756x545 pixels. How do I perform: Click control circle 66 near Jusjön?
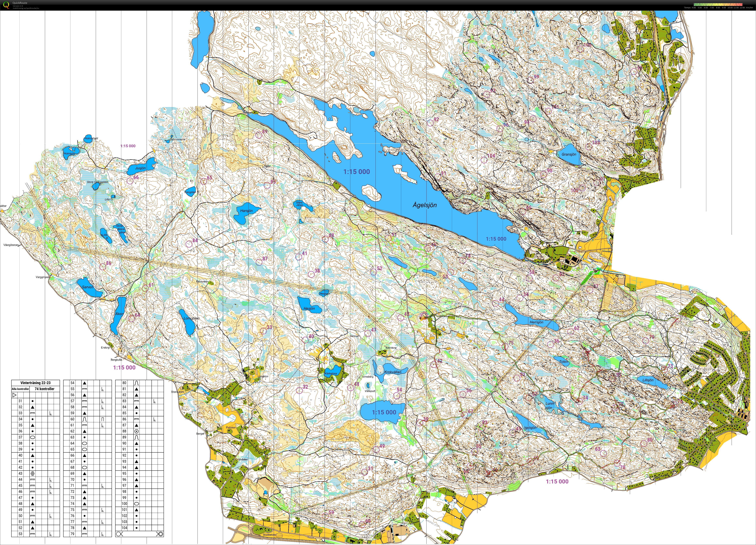coord(130,181)
